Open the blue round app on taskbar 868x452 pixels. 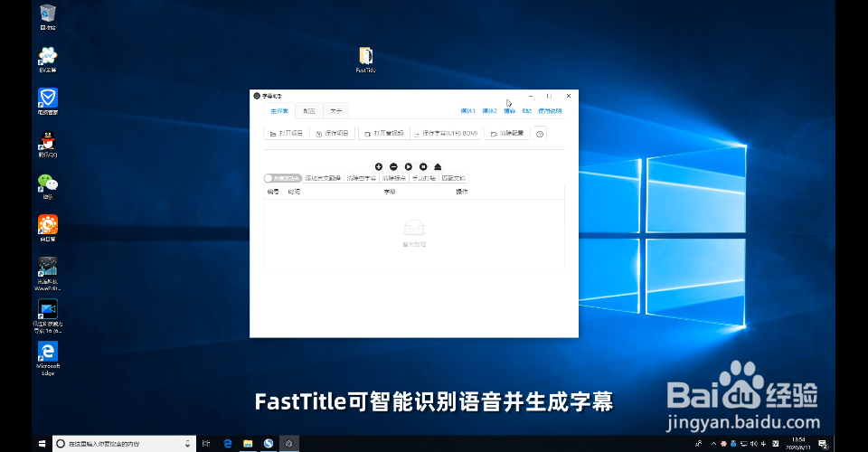point(269,444)
